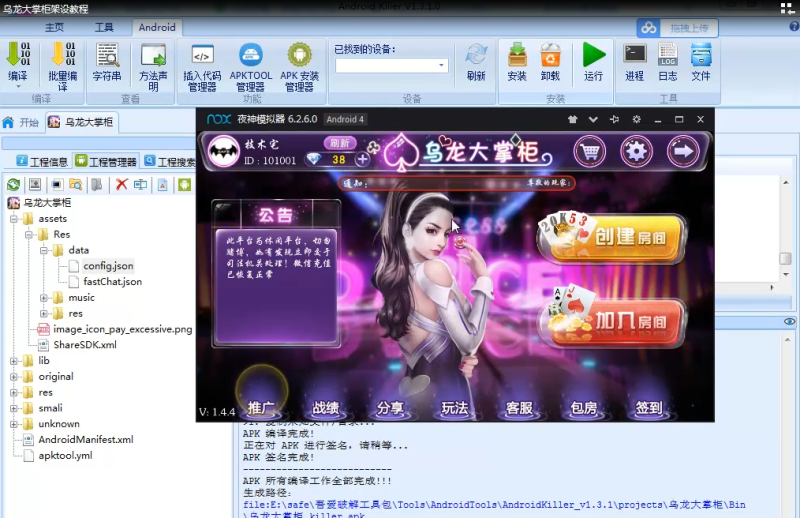This screenshot has width=800, height=518.
Task: Click the game exit arrow icon
Action: click(683, 151)
